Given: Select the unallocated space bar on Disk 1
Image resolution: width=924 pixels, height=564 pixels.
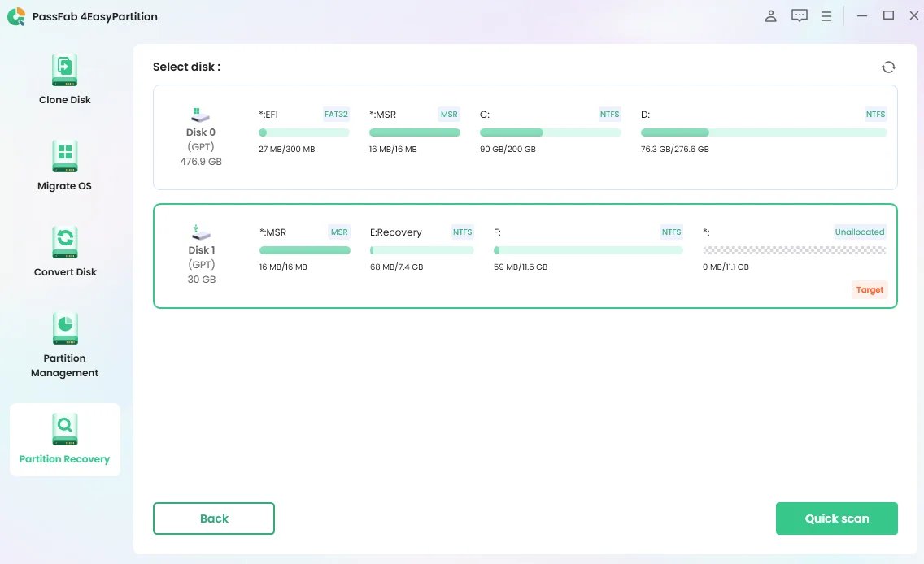Looking at the screenshot, I should [x=794, y=250].
